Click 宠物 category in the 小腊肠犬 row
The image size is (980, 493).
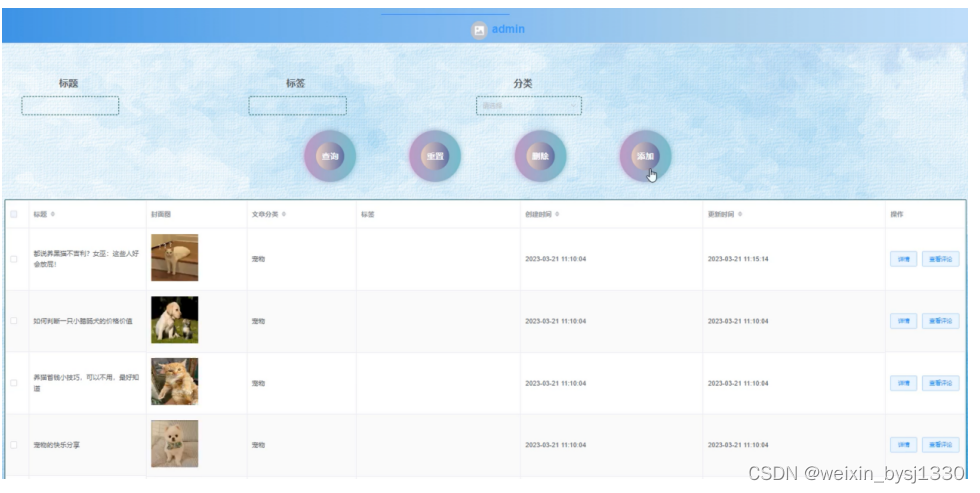tap(258, 321)
